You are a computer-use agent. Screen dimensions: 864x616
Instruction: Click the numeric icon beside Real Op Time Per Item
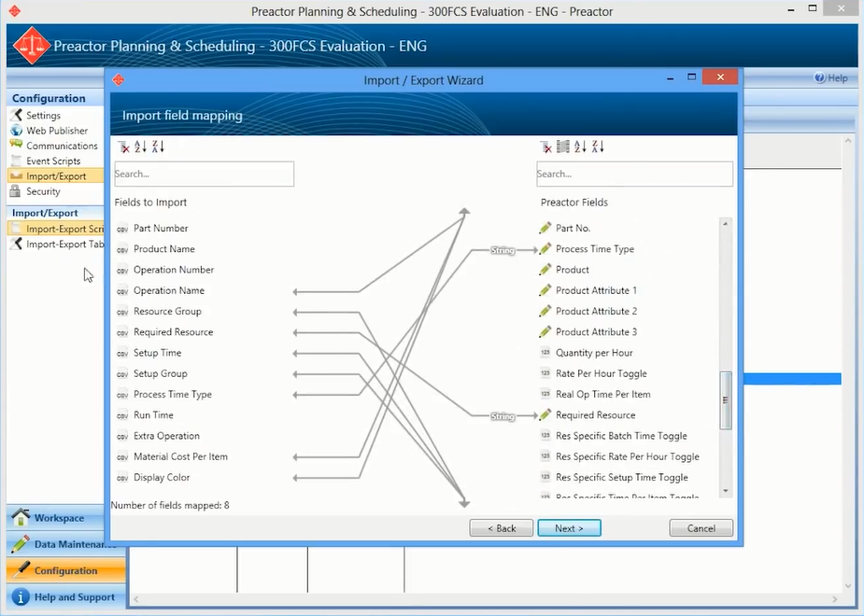545,394
